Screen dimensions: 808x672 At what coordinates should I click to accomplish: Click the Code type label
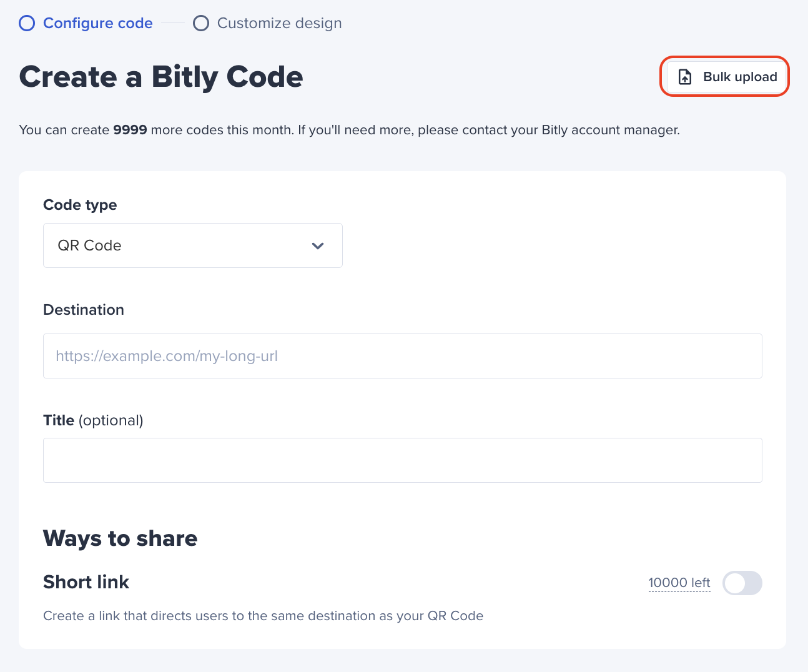[x=80, y=205]
